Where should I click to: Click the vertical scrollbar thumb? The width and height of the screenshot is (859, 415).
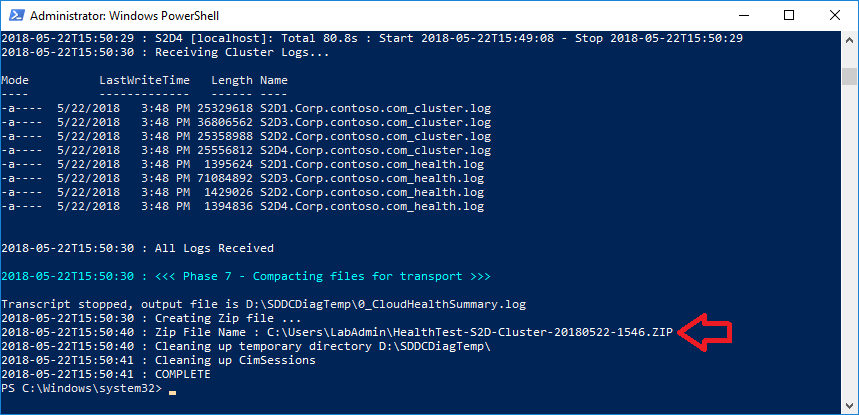[x=849, y=76]
